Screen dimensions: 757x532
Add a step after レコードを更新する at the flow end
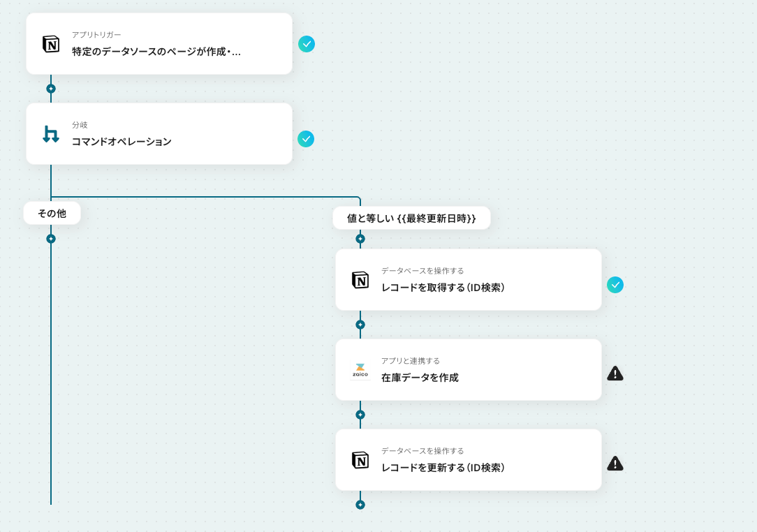(x=360, y=505)
